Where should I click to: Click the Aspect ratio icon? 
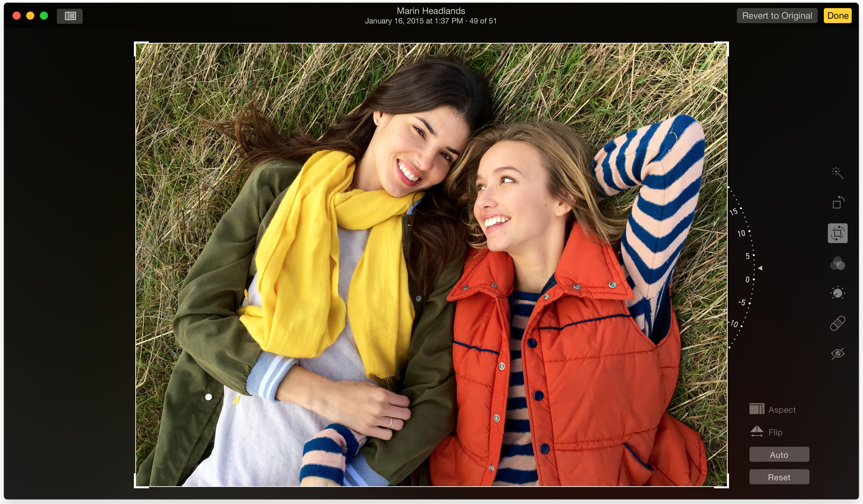(x=757, y=409)
